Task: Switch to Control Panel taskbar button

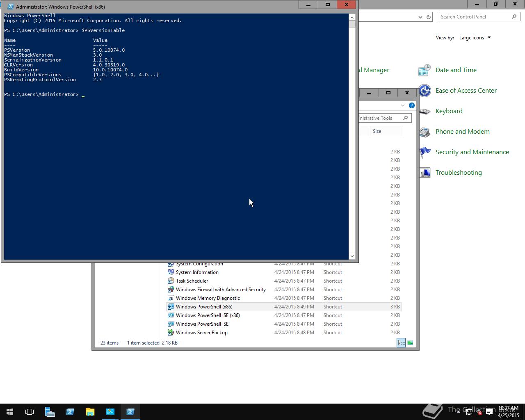Action: pos(110,412)
